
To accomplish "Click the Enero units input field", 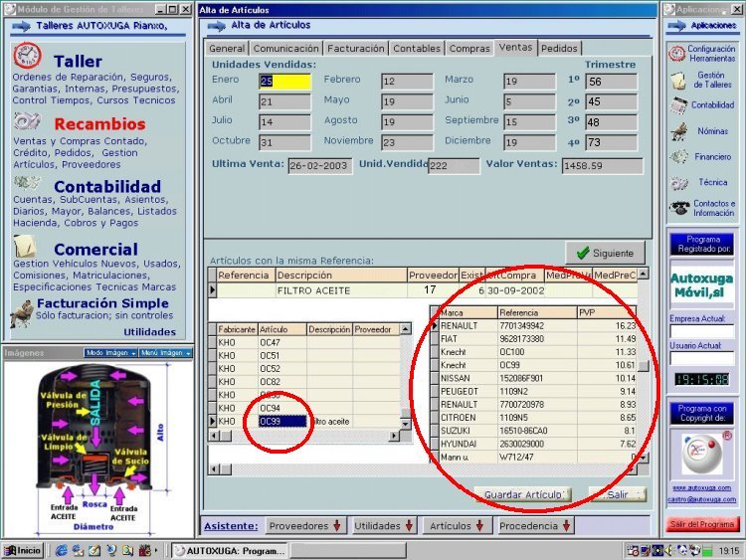I will click(284, 82).
